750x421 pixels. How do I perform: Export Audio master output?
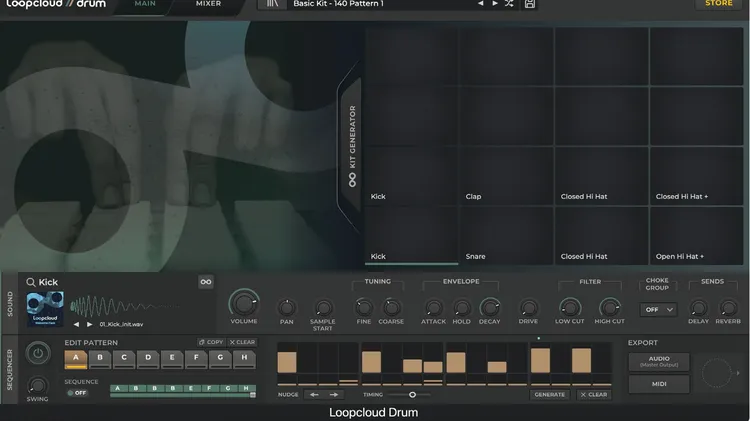tap(659, 362)
